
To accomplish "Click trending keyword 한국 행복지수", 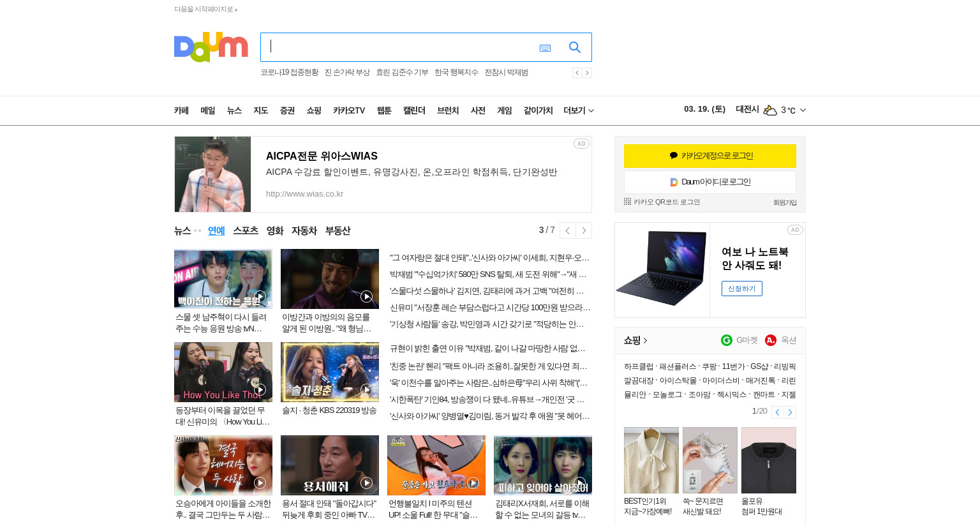I will click(456, 73).
